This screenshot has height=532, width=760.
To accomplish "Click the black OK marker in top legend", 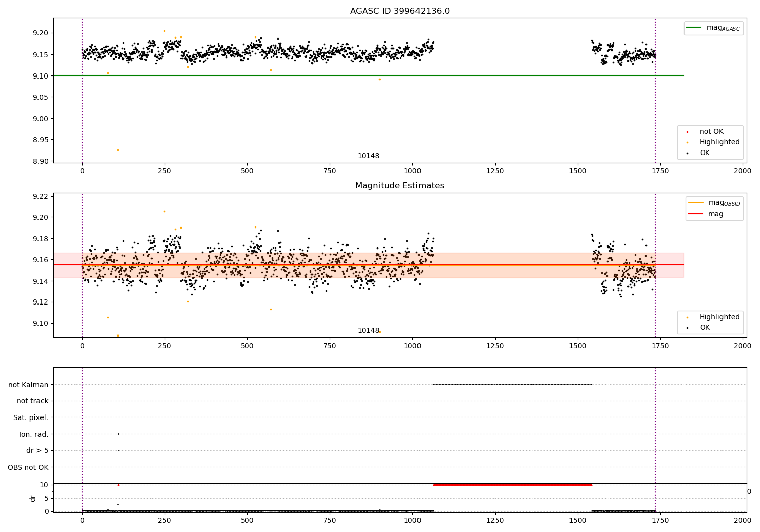I will pos(687,153).
